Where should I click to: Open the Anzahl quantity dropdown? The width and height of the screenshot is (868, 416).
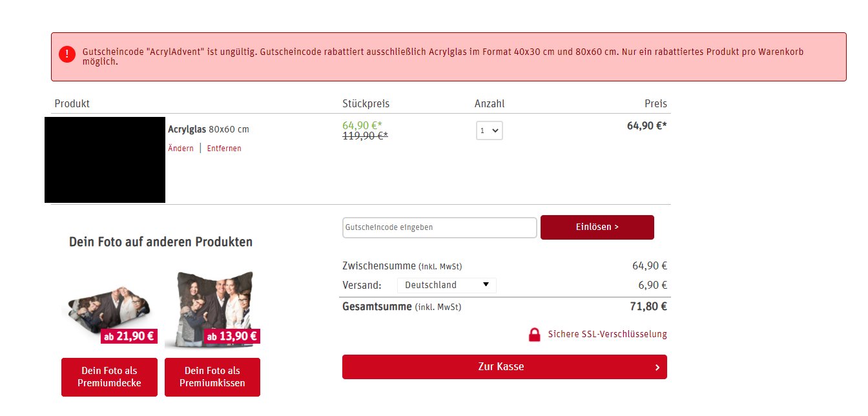tap(489, 130)
